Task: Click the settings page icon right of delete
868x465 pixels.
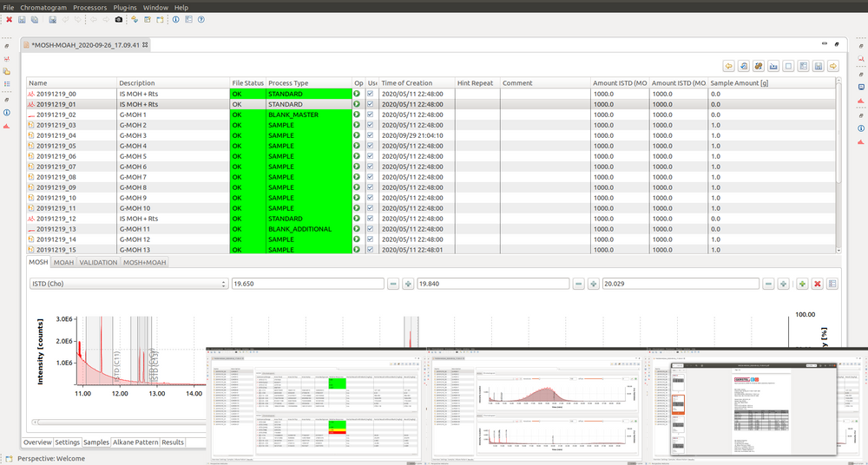Action: [x=832, y=284]
